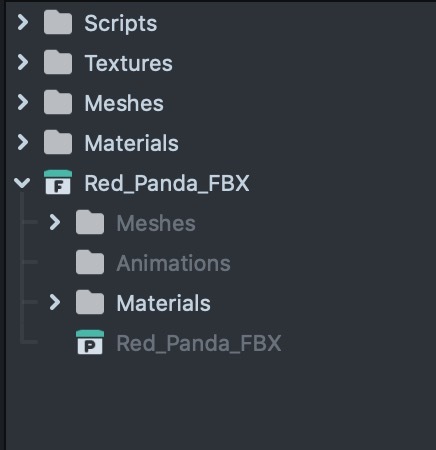This screenshot has width=436, height=450.
Task: Click the nested Meshes folder icon
Action: point(90,222)
